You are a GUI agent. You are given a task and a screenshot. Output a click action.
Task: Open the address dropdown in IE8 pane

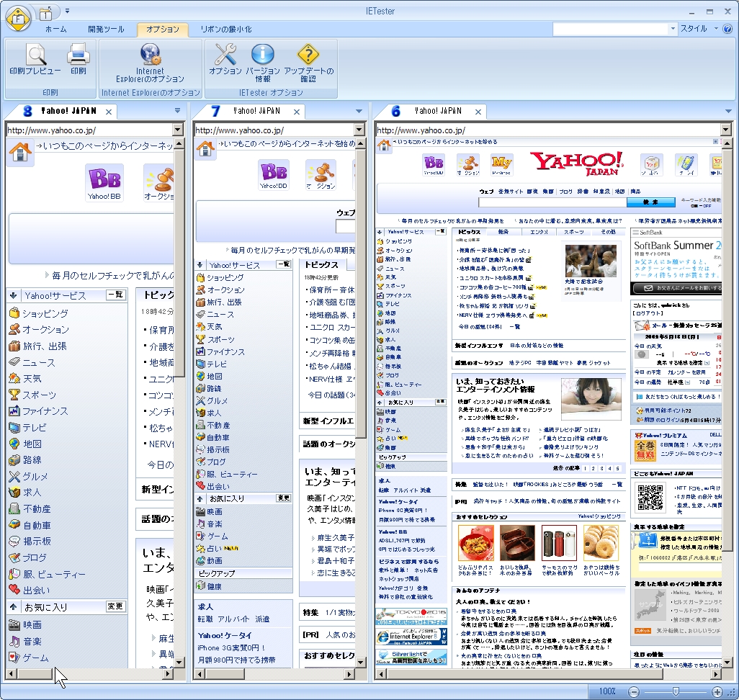click(x=178, y=130)
